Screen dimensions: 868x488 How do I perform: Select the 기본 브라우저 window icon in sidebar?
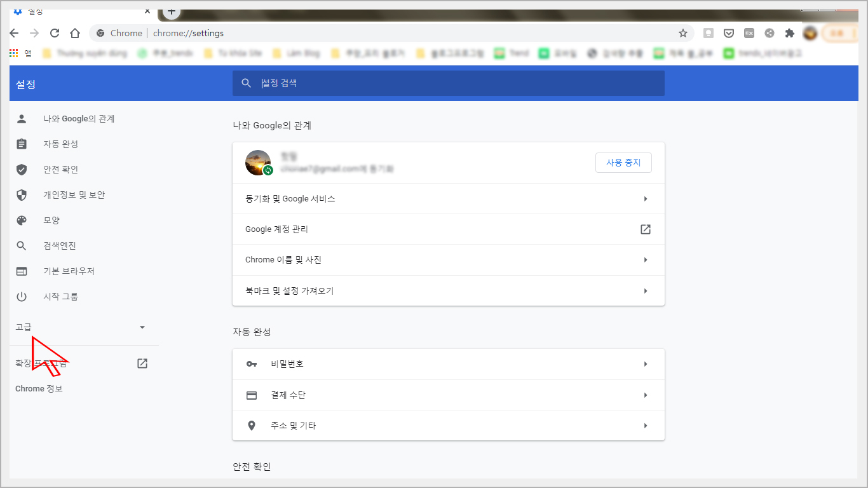22,271
